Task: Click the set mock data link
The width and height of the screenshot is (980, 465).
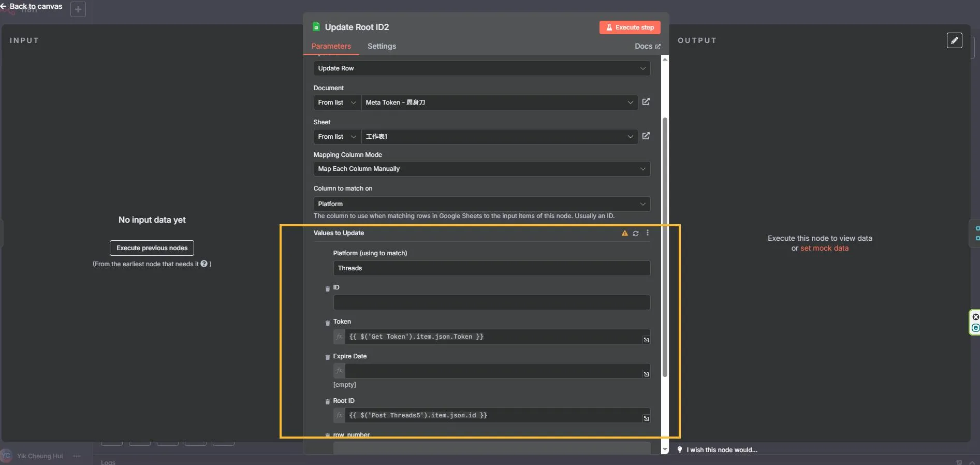Action: pos(824,248)
